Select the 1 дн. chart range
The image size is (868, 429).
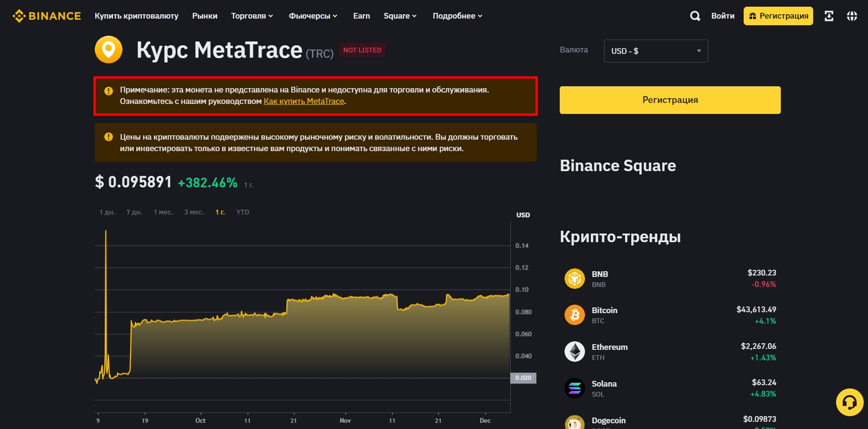pos(107,212)
